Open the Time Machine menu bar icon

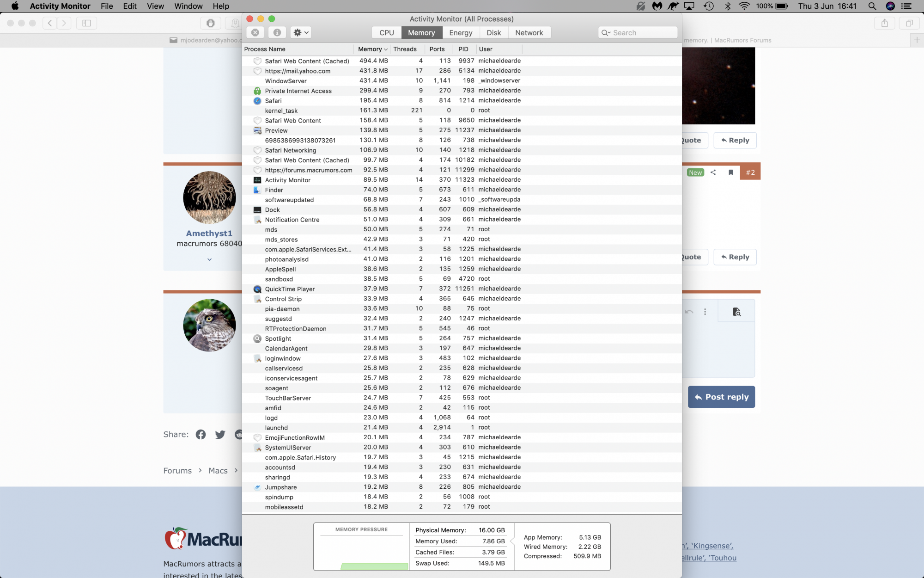(x=709, y=6)
